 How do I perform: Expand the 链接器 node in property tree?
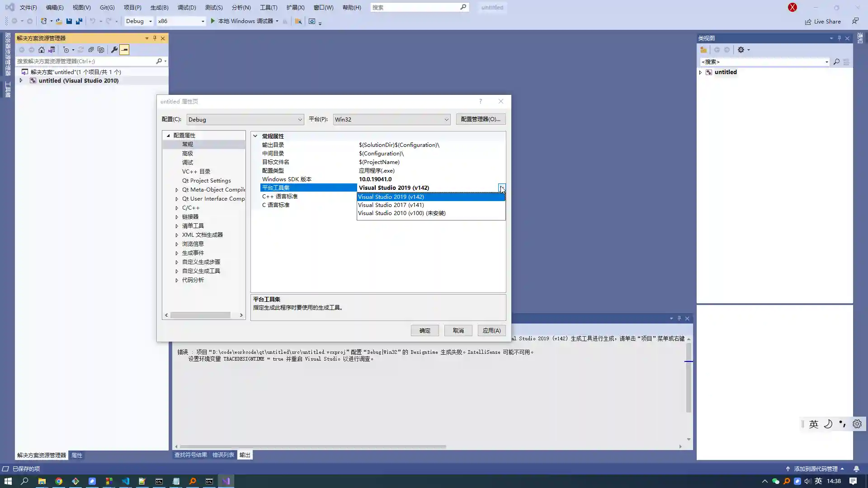click(177, 217)
